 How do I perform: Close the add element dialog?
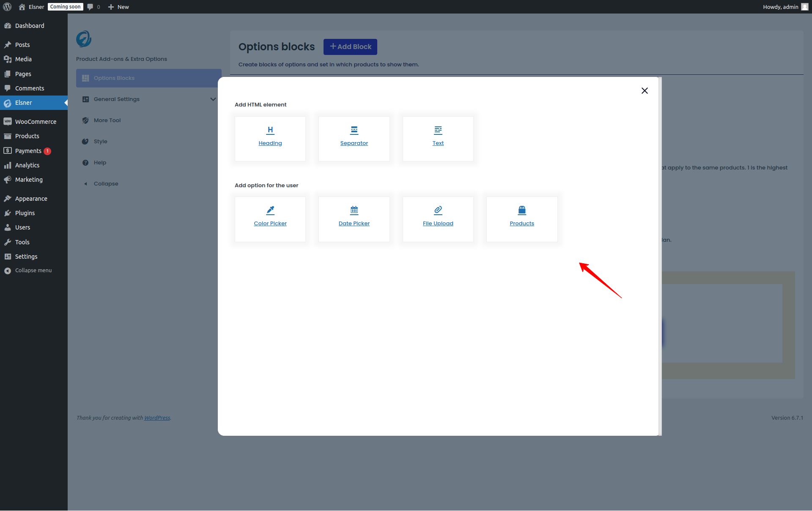click(x=645, y=91)
